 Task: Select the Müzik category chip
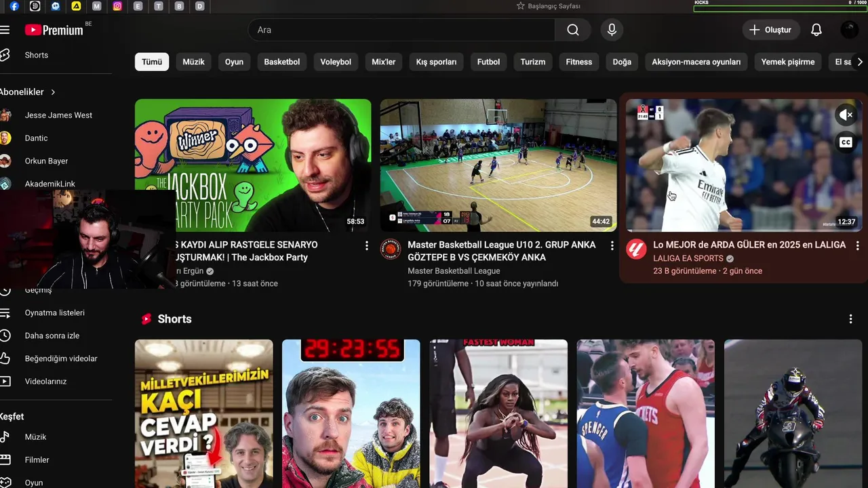click(193, 62)
